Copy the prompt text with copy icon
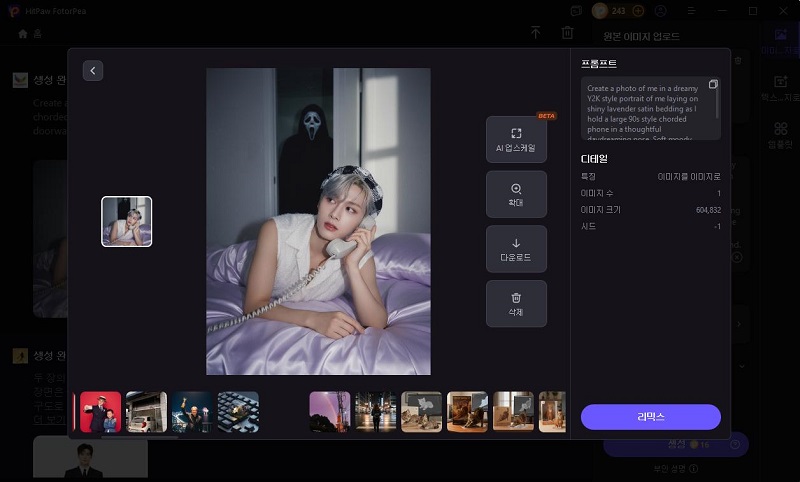Viewport: 800px width, 482px height. tap(713, 84)
